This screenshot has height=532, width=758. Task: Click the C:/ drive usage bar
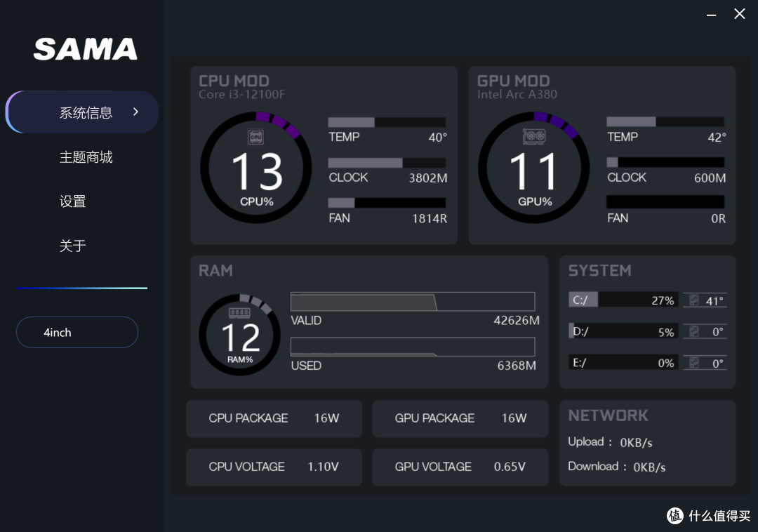(x=624, y=300)
